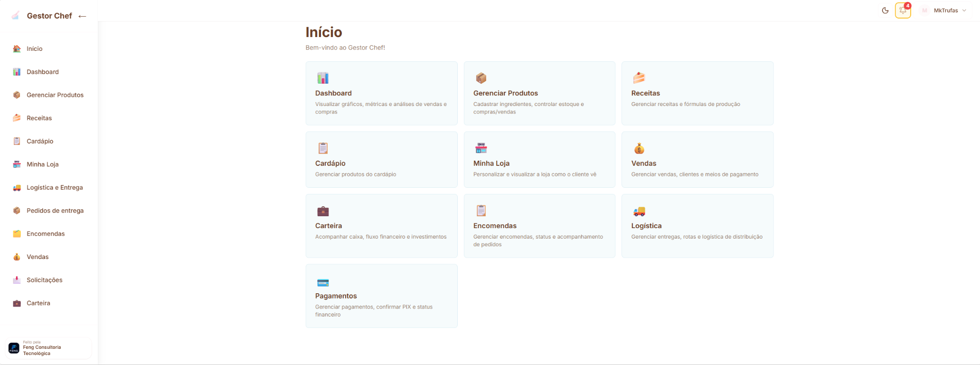Open the Vendas card on home page

click(x=697, y=160)
